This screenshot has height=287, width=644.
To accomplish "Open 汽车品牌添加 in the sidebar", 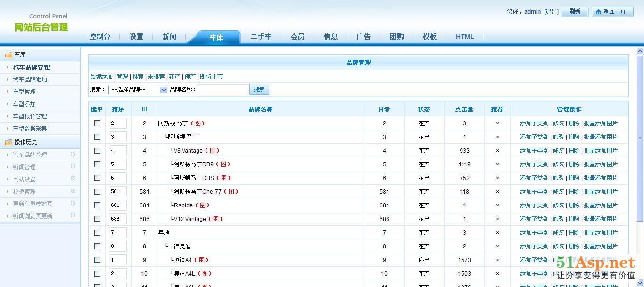I will (30, 80).
